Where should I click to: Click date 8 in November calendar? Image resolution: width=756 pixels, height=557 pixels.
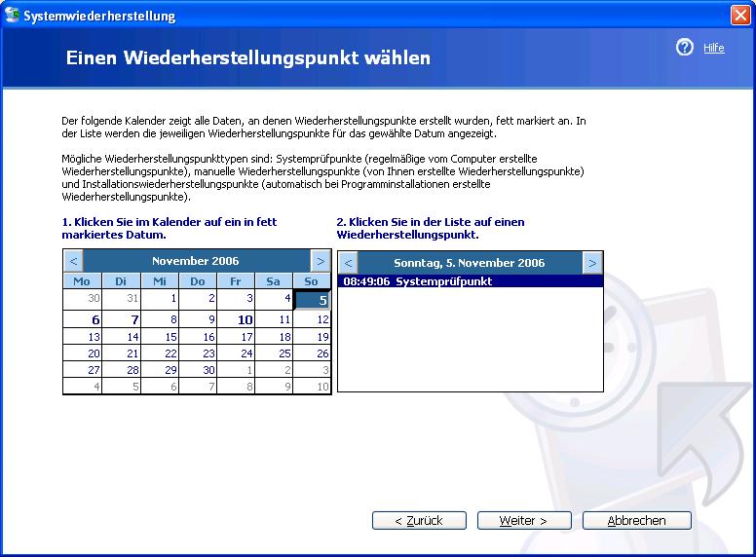160,319
